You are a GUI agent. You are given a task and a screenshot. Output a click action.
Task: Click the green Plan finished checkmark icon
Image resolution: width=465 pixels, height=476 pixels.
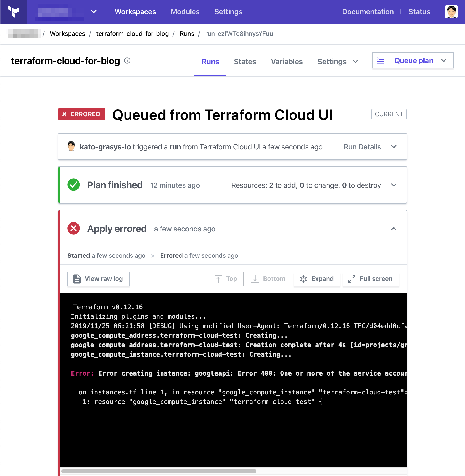[73, 185]
